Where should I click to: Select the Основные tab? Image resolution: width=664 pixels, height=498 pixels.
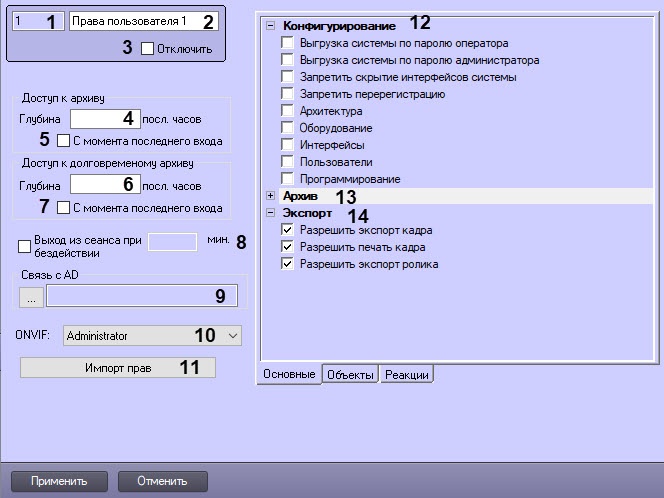coord(289,375)
